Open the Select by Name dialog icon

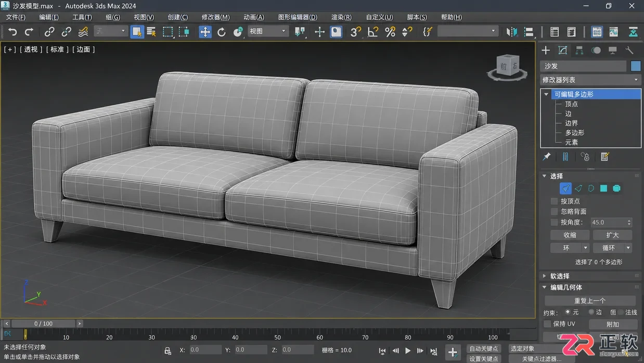click(x=151, y=32)
